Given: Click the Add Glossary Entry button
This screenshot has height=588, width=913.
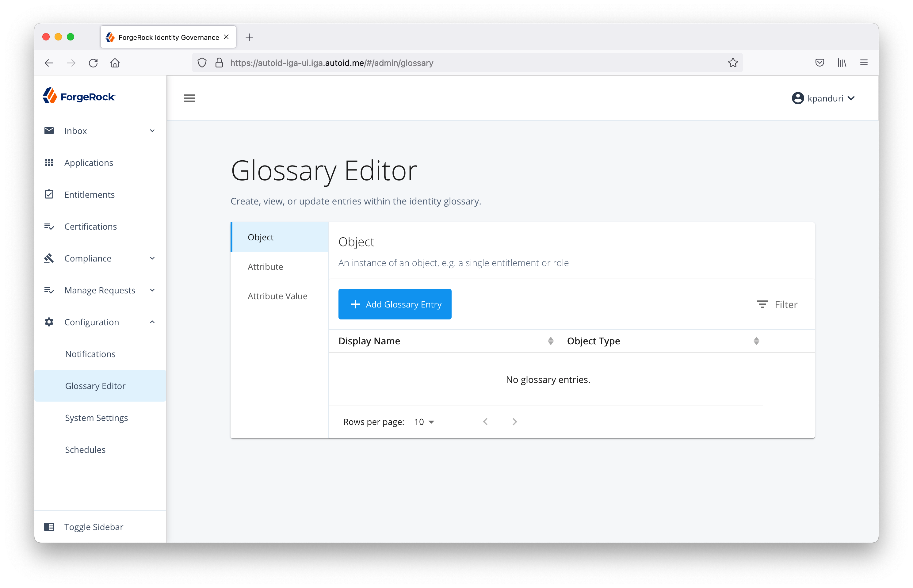Looking at the screenshot, I should click(x=395, y=304).
